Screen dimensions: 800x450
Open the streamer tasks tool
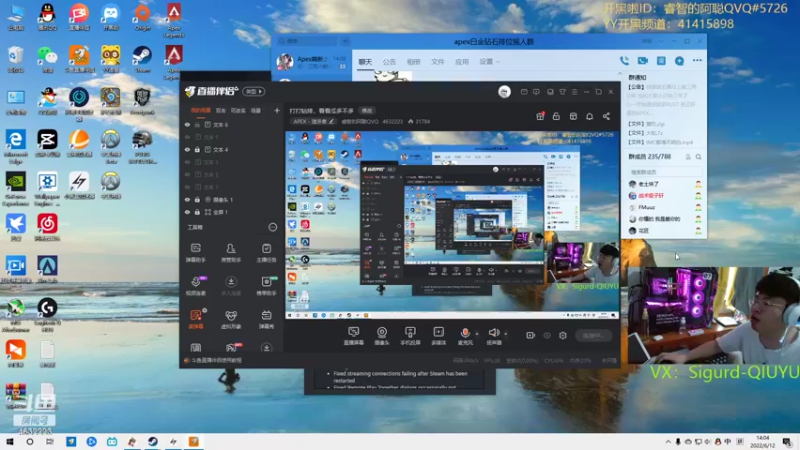(266, 253)
